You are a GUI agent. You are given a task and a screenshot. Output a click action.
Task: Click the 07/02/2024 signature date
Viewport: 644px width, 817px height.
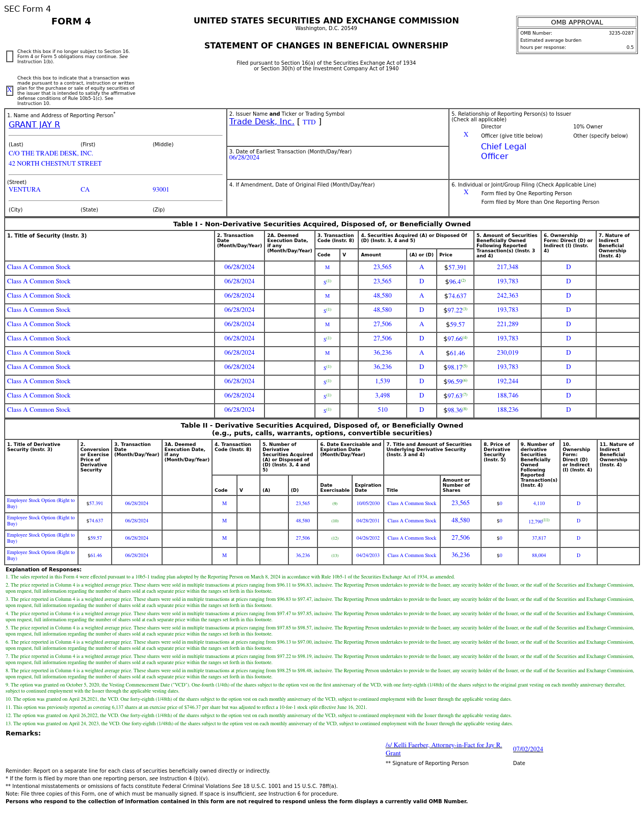(528, 749)
